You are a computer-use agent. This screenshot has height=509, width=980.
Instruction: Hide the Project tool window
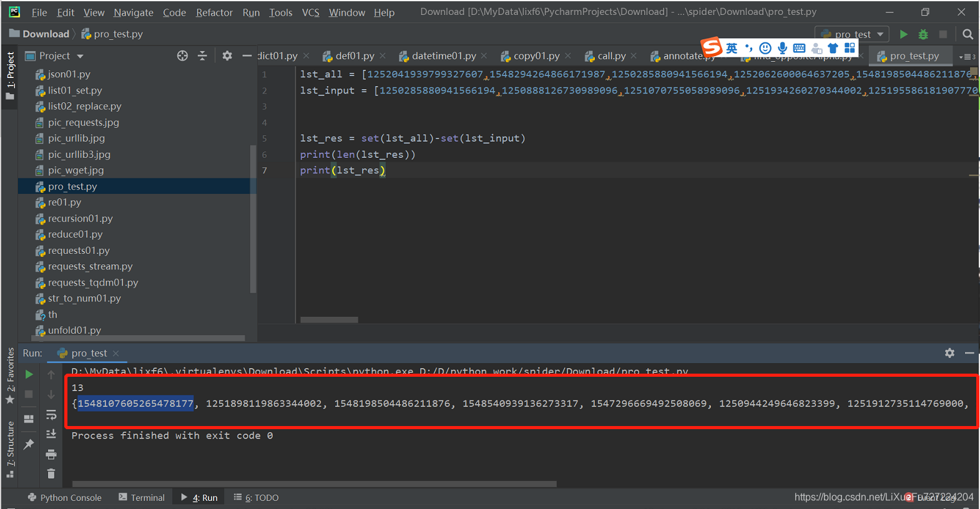pos(247,56)
